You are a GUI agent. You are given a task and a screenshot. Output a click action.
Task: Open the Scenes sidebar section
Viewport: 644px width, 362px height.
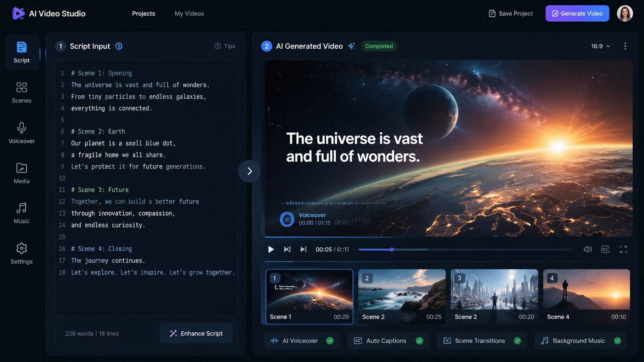coord(22,93)
